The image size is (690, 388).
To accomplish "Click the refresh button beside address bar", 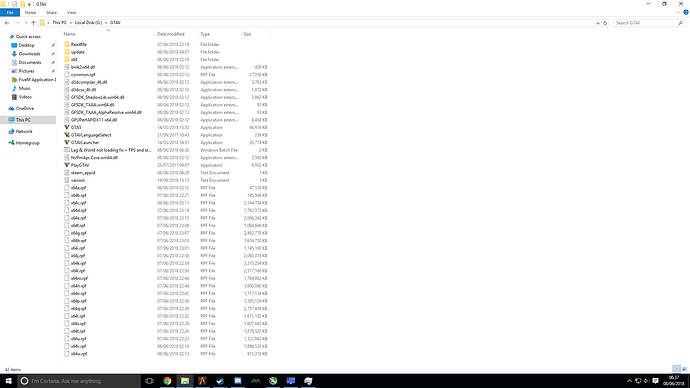I will point(605,23).
